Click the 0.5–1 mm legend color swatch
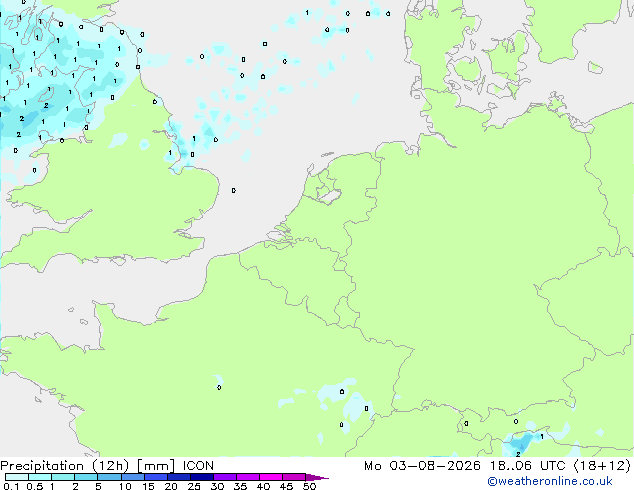 click(x=40, y=477)
